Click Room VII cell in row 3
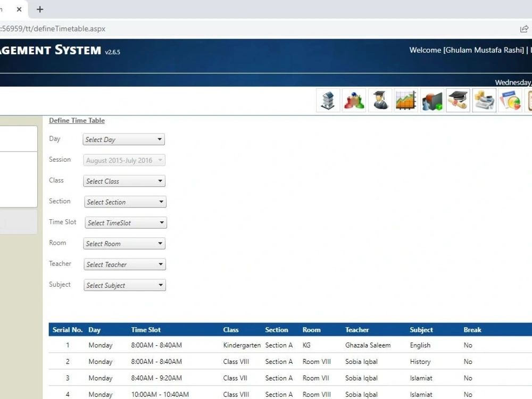 (x=316, y=378)
